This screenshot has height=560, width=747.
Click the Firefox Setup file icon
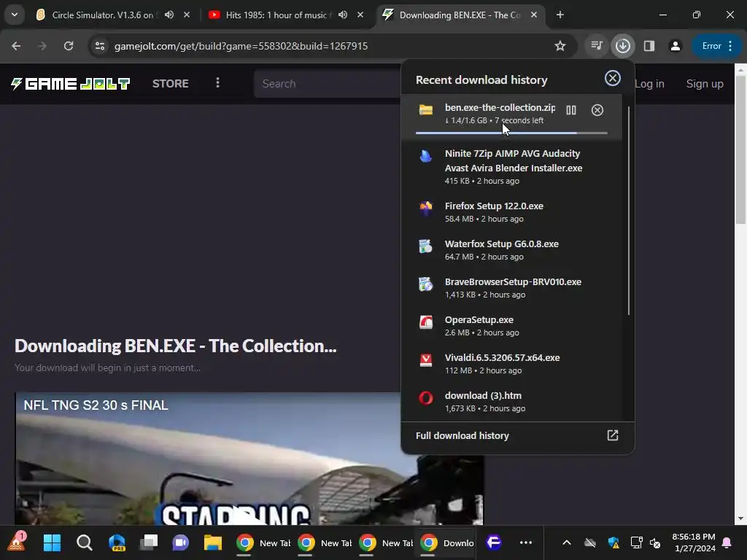[425, 208]
